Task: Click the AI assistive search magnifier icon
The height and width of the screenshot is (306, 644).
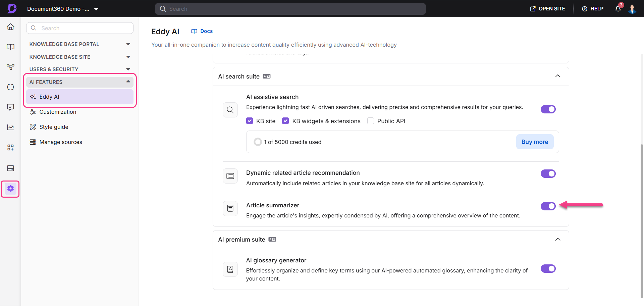Action: coord(230,110)
